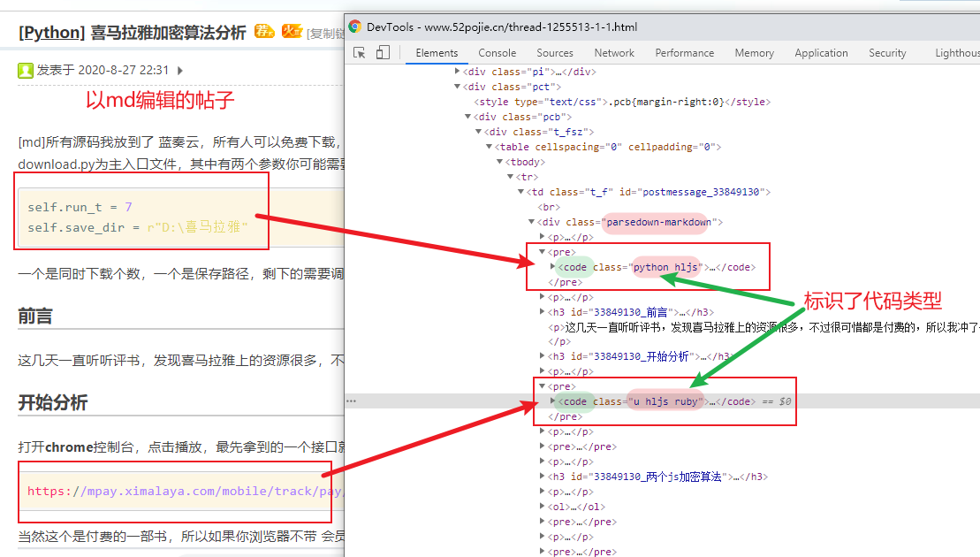
Task: Expand the div class="pi" node
Action: click(x=458, y=72)
